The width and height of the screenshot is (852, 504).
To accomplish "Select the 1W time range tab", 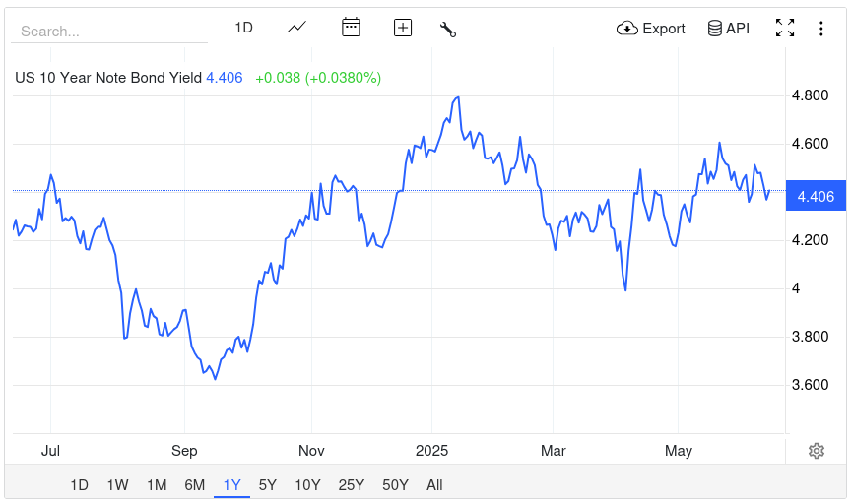I will (x=117, y=484).
